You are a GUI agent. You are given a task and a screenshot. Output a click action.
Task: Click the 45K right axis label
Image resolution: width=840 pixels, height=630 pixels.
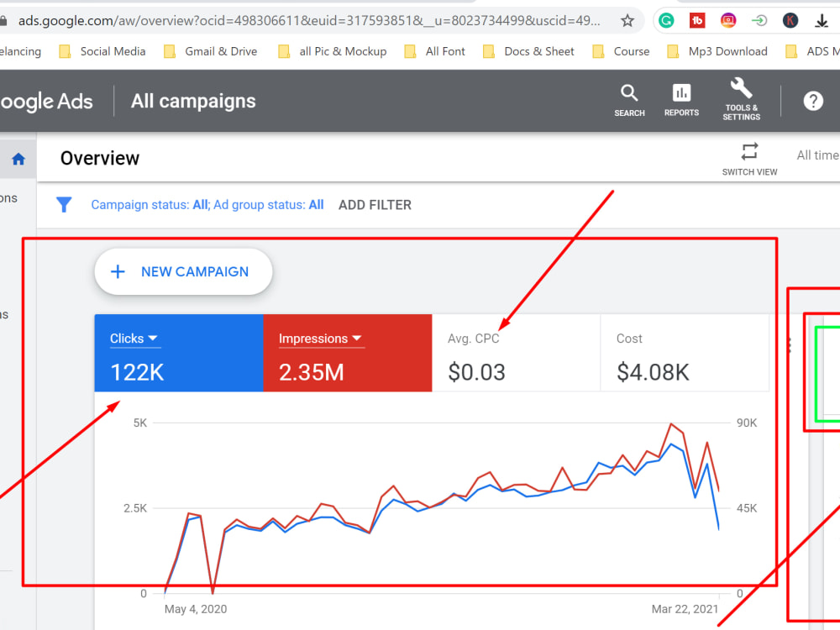click(747, 508)
